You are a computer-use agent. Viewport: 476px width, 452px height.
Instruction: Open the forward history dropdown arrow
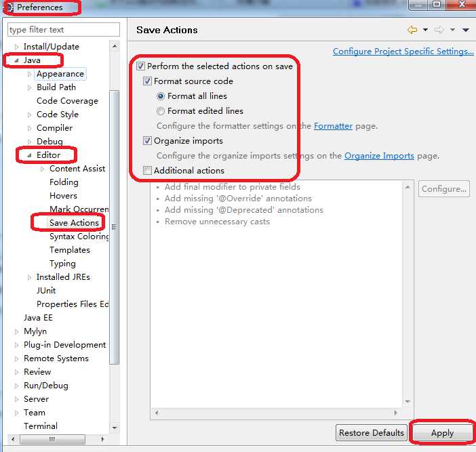(x=452, y=30)
